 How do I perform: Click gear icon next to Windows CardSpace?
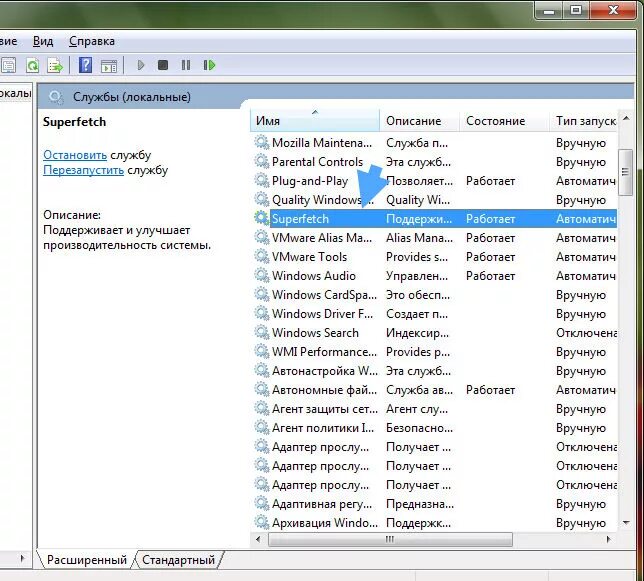(261, 294)
